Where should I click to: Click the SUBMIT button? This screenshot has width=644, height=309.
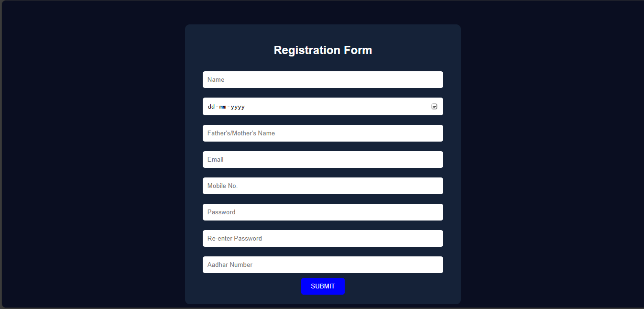[323, 286]
